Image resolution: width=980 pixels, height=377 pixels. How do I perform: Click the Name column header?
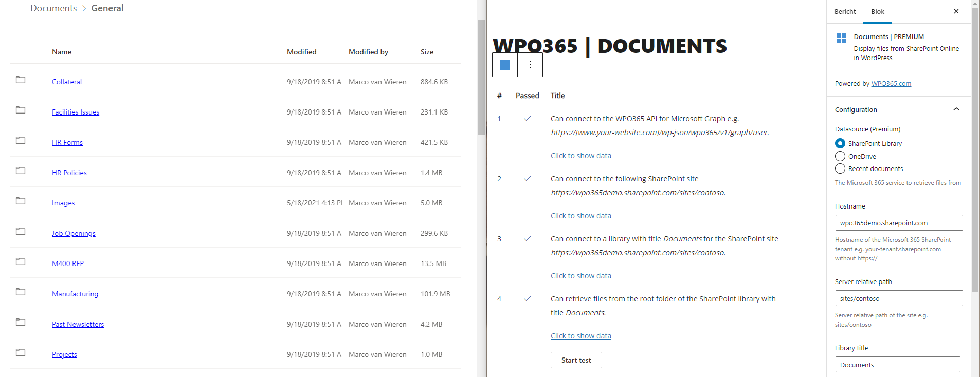coord(62,52)
